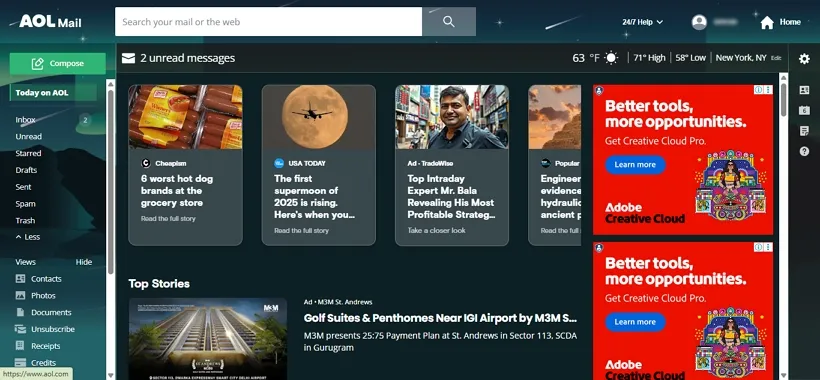The image size is (820, 380).
Task: Open the Photos view label
Action: (43, 295)
